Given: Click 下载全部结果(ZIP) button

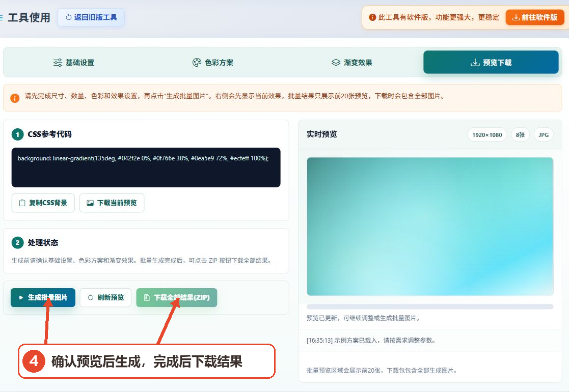Looking at the screenshot, I should [x=177, y=297].
